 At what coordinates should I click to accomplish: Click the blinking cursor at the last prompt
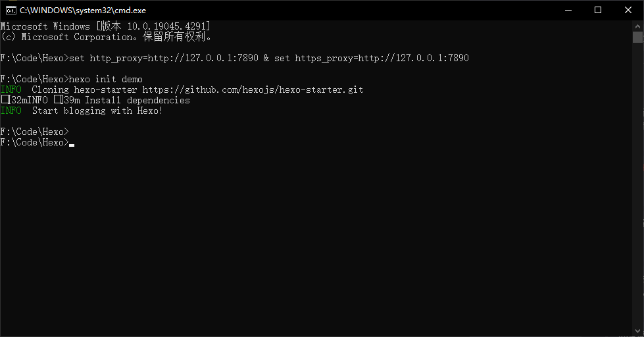(x=72, y=143)
